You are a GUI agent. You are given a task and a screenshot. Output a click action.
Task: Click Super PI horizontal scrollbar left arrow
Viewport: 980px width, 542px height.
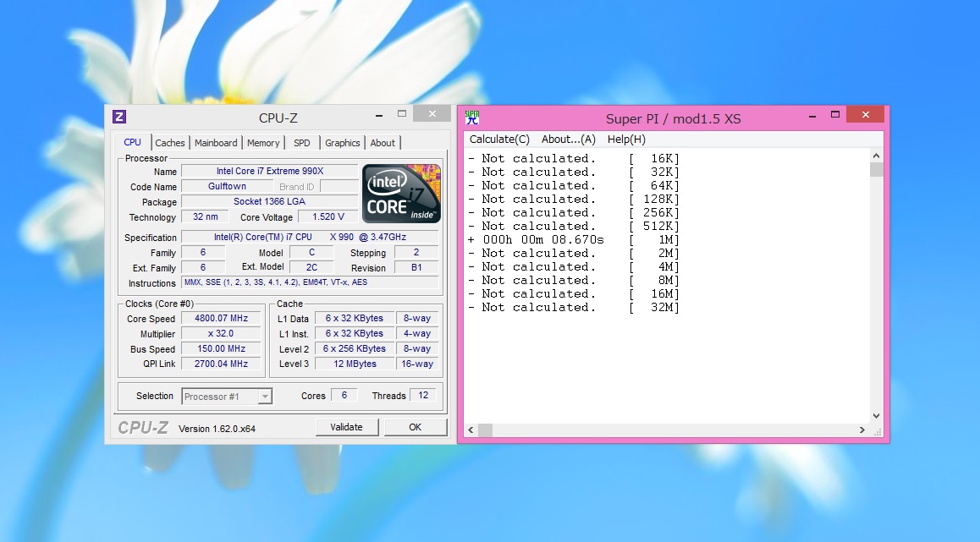coord(471,430)
